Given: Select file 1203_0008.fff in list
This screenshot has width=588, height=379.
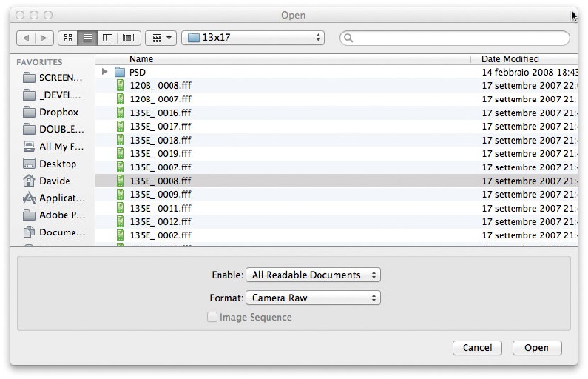Looking at the screenshot, I should pyautogui.click(x=160, y=85).
